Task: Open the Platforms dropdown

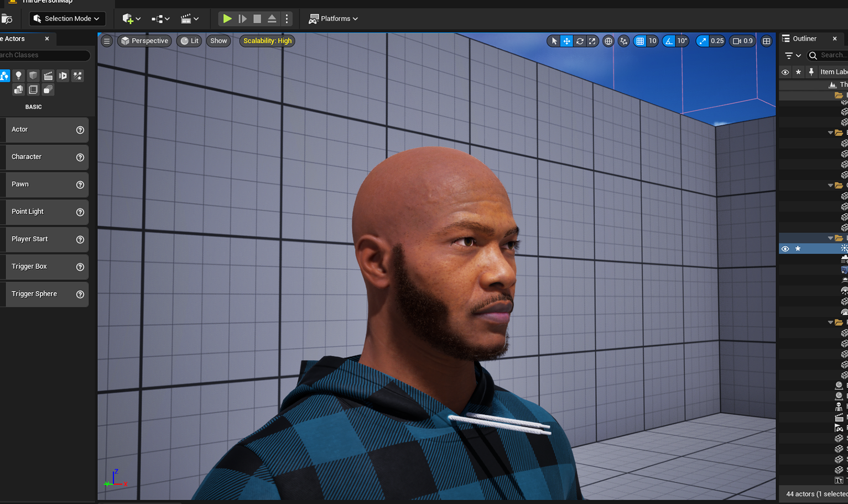Action: tap(333, 19)
